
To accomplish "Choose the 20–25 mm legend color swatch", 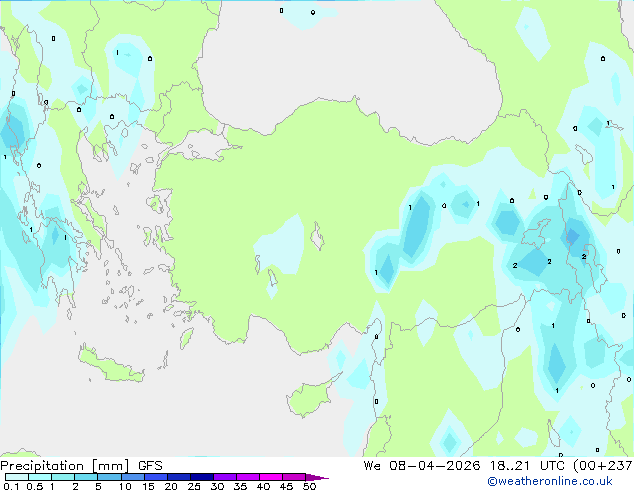I will click(x=178, y=477).
